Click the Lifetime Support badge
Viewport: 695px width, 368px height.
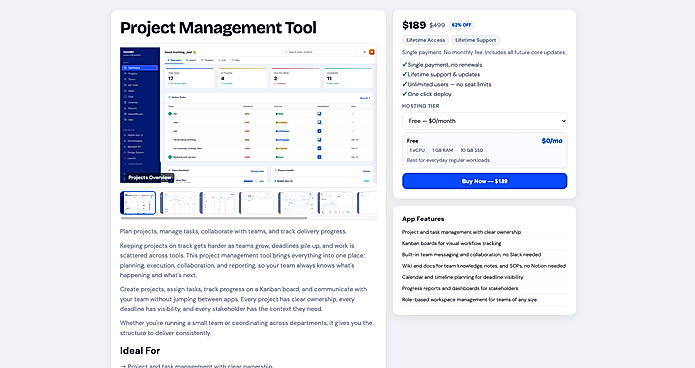[476, 40]
